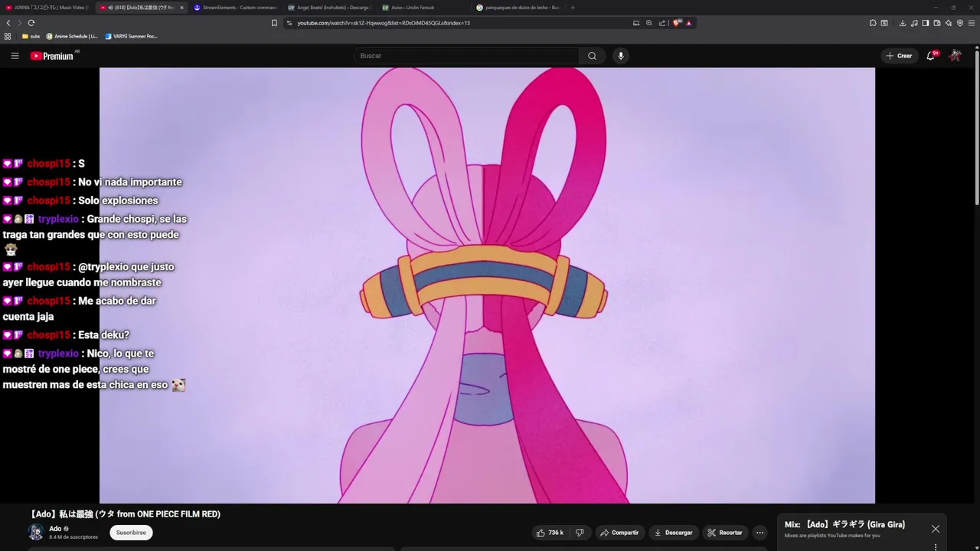This screenshot has height=551, width=980.
Task: Click the video title text
Action: [124, 514]
